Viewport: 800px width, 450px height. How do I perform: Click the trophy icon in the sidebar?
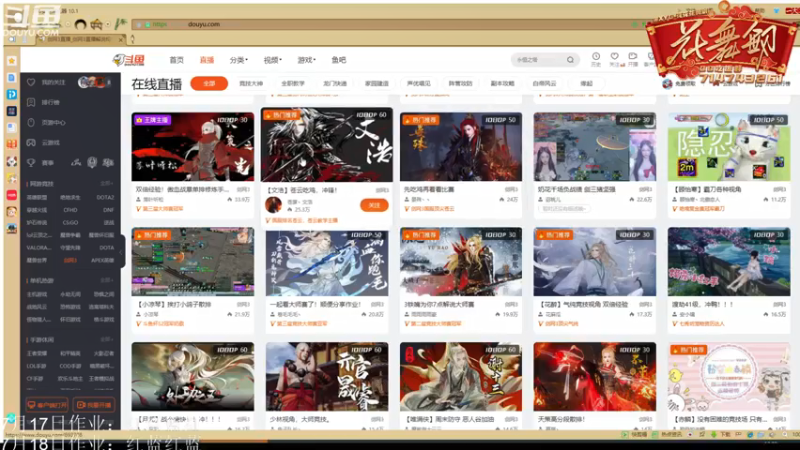(x=31, y=163)
